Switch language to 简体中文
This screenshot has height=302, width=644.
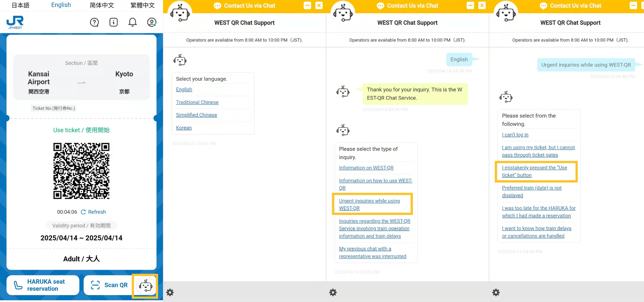point(102,5)
